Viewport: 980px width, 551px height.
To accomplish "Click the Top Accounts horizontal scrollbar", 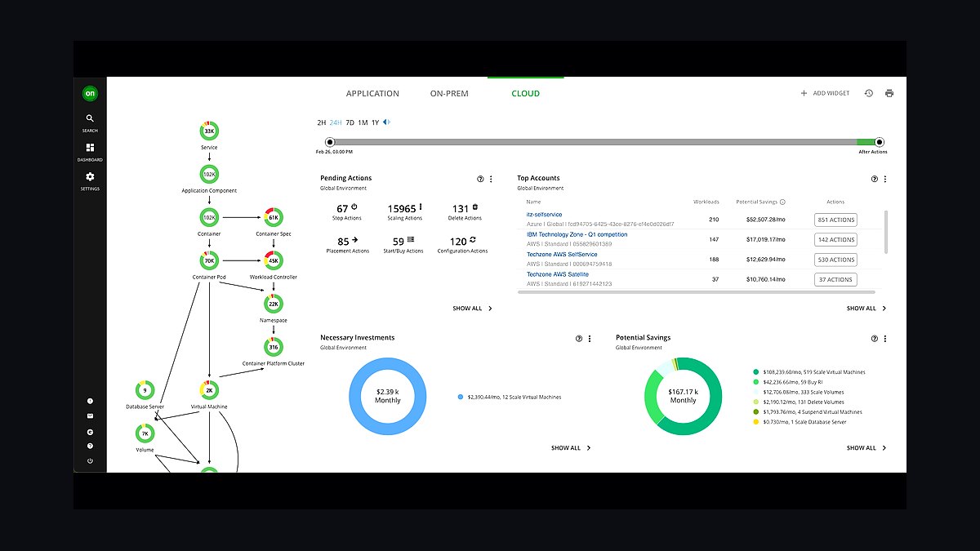I will 697,291.
